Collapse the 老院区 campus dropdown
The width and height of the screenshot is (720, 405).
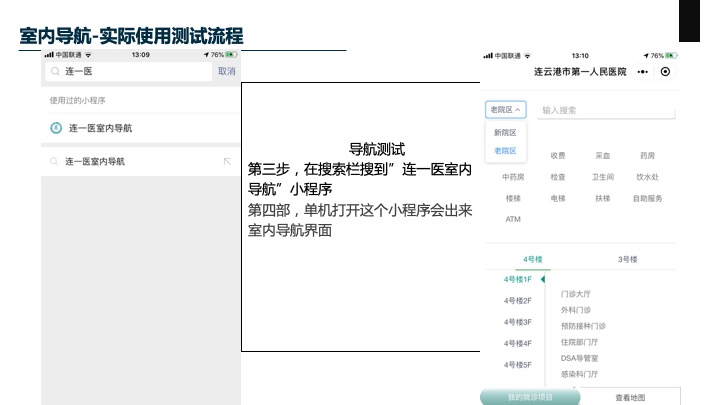(x=506, y=110)
